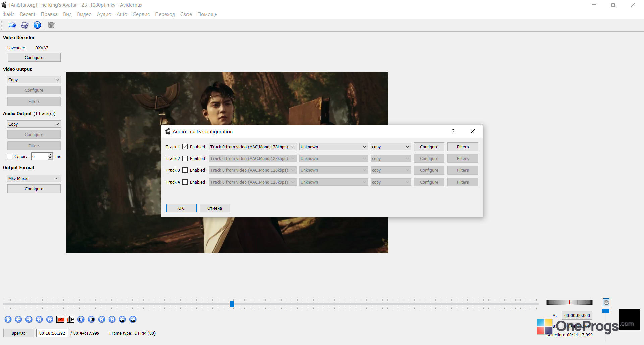Go to next black frame
The height and width of the screenshot is (345, 644).
click(91, 319)
